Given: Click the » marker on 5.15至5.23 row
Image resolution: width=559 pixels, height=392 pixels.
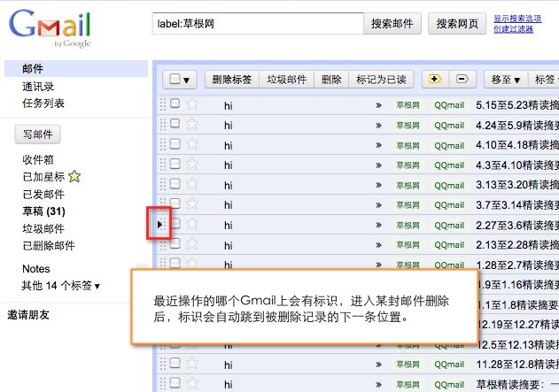Looking at the screenshot, I should tap(378, 105).
